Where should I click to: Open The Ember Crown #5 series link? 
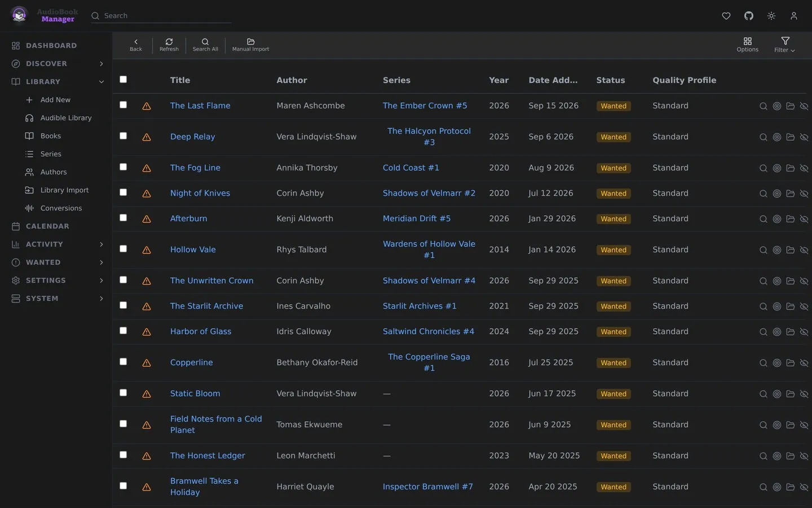[425, 106]
